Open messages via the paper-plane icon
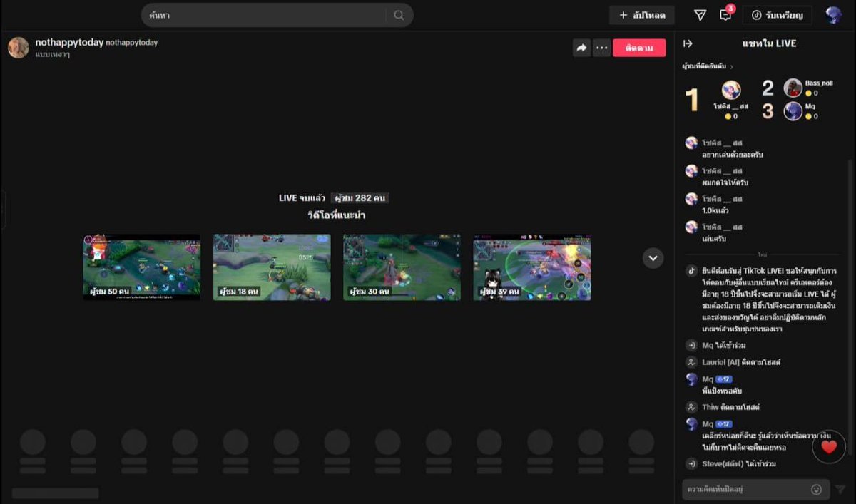 pos(700,15)
